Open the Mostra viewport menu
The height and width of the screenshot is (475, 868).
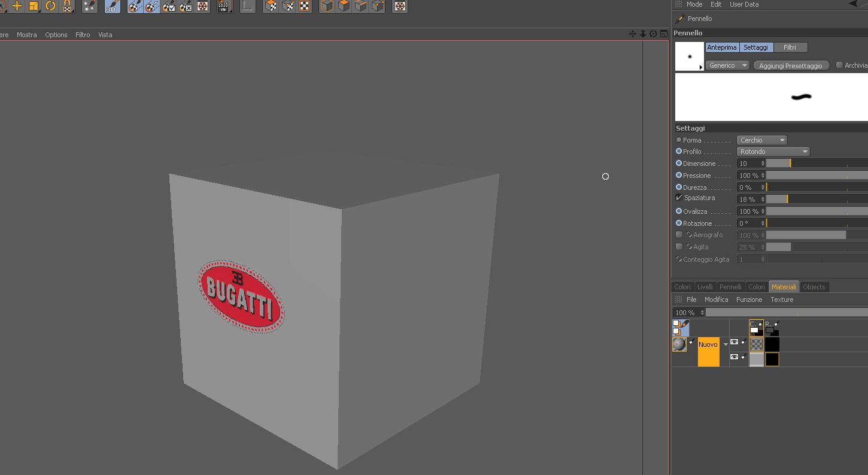(x=26, y=35)
